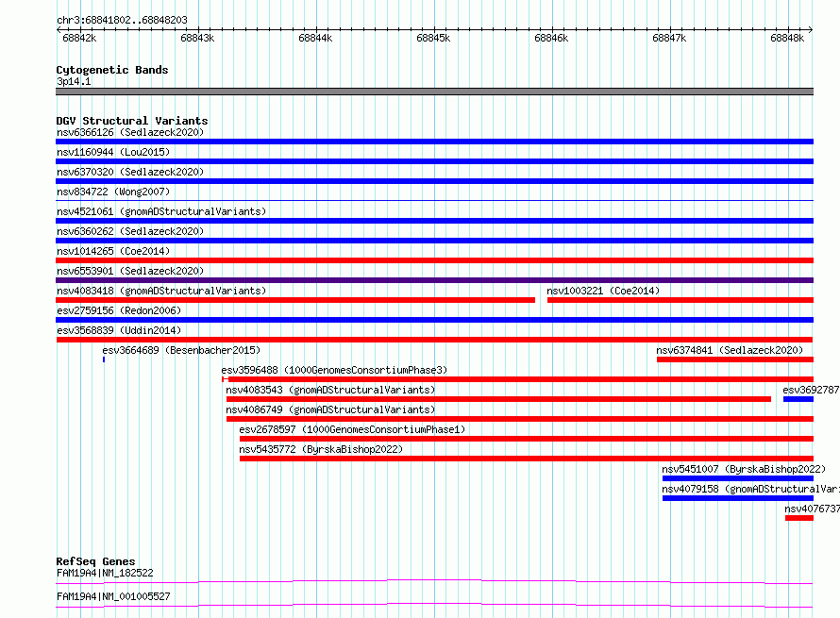This screenshot has height=618, width=840.
Task: Click the nsv4076737 variant label
Action: tap(812, 509)
